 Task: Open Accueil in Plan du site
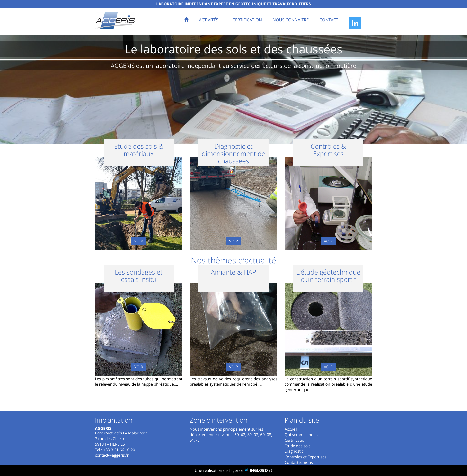click(x=291, y=429)
